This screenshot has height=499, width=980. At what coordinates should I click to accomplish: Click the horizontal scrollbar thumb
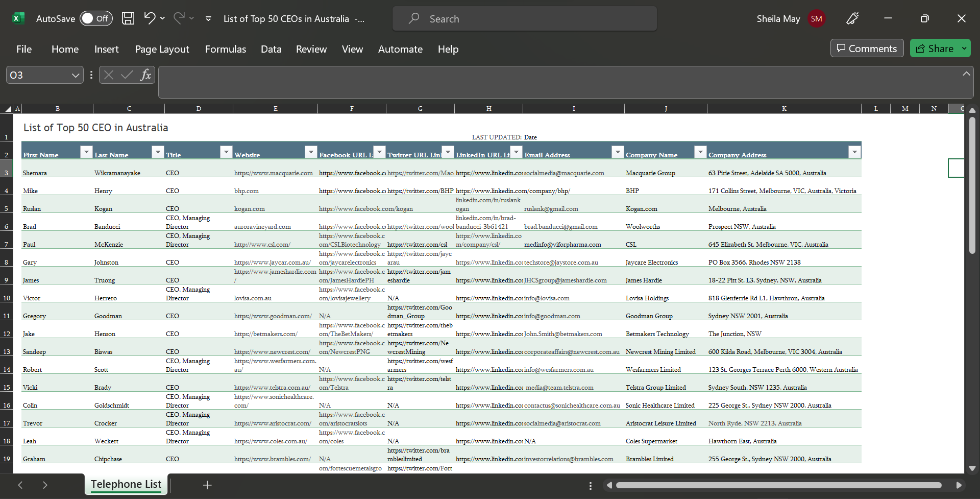778,485
